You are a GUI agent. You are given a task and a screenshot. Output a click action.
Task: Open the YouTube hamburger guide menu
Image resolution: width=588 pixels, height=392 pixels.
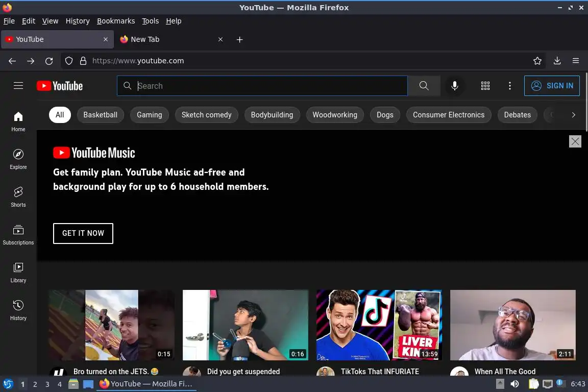(x=18, y=86)
